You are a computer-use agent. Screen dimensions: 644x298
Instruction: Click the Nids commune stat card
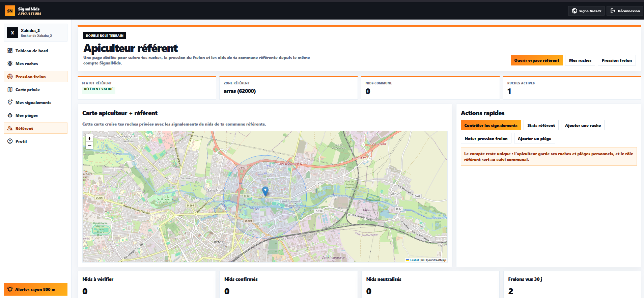(430, 88)
